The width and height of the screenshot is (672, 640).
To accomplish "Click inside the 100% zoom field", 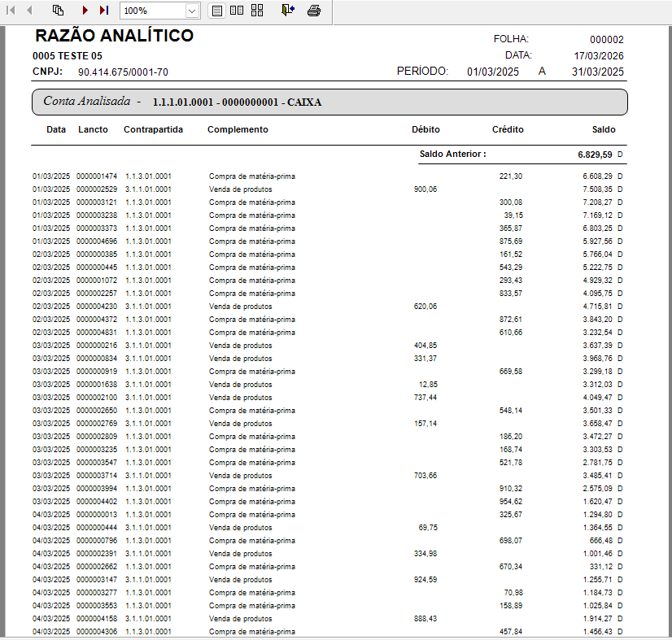I will click(x=152, y=11).
